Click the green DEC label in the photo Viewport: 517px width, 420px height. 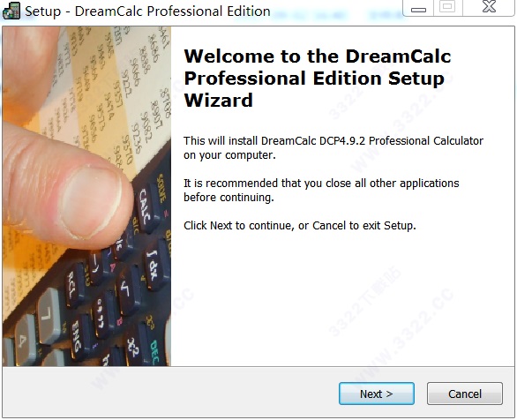(154, 353)
